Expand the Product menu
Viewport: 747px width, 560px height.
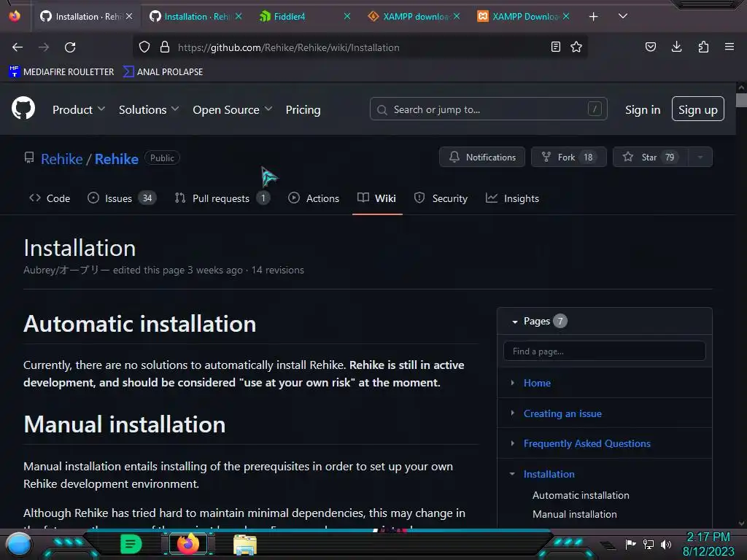[x=79, y=109]
